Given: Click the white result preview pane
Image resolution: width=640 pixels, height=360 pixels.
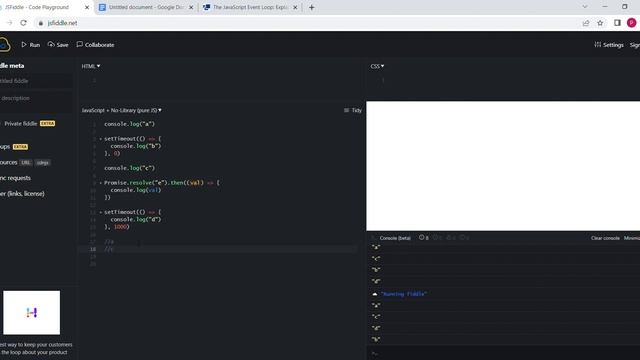Looking at the screenshot, I should [503, 166].
